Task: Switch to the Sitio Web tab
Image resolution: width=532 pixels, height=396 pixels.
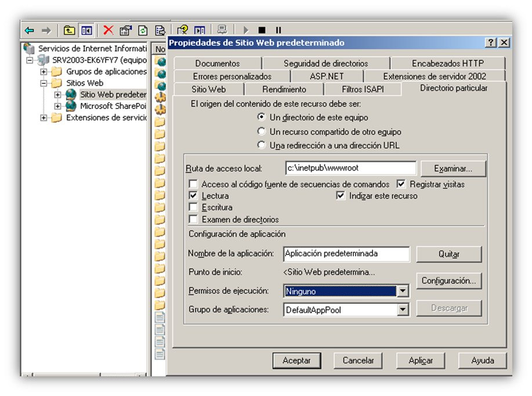Action: point(209,89)
